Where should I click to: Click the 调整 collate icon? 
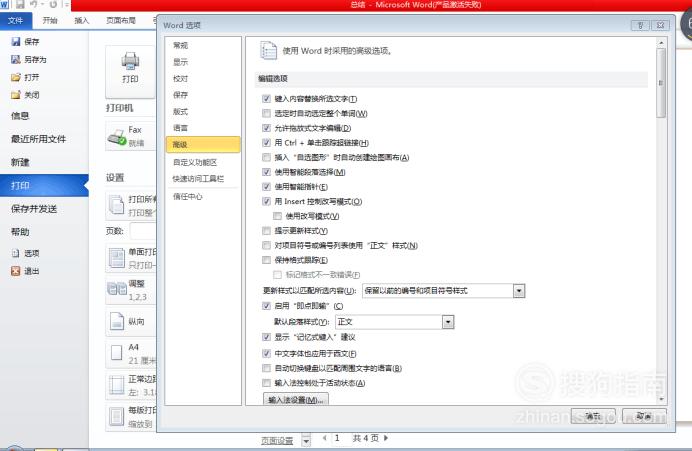point(117,289)
